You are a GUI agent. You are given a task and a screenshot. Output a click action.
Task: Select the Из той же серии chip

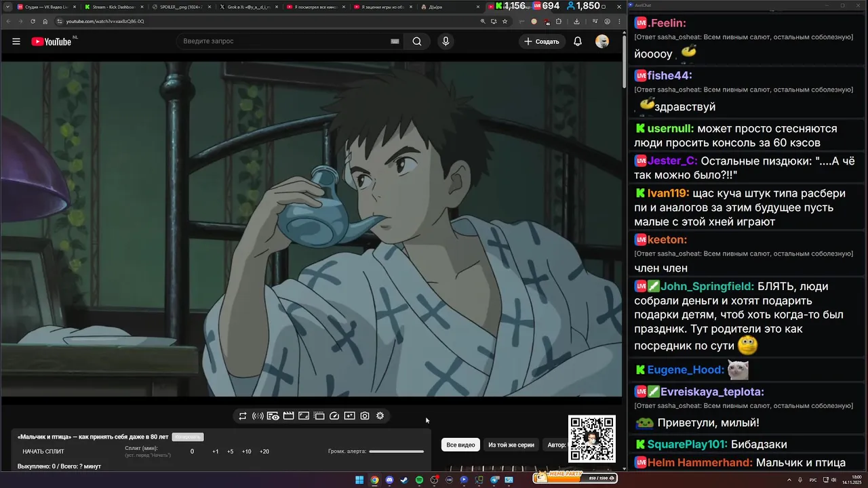point(511,445)
